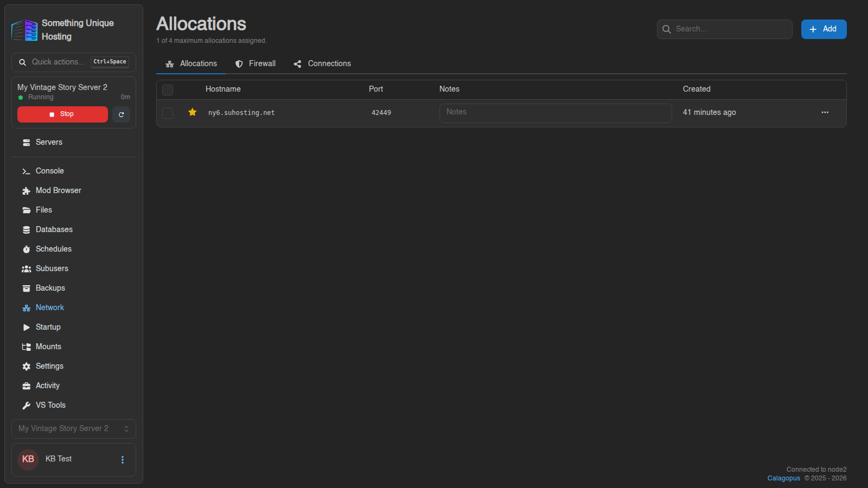This screenshot has height=488, width=868.
Task: Switch to the Firewall tab
Action: point(256,63)
